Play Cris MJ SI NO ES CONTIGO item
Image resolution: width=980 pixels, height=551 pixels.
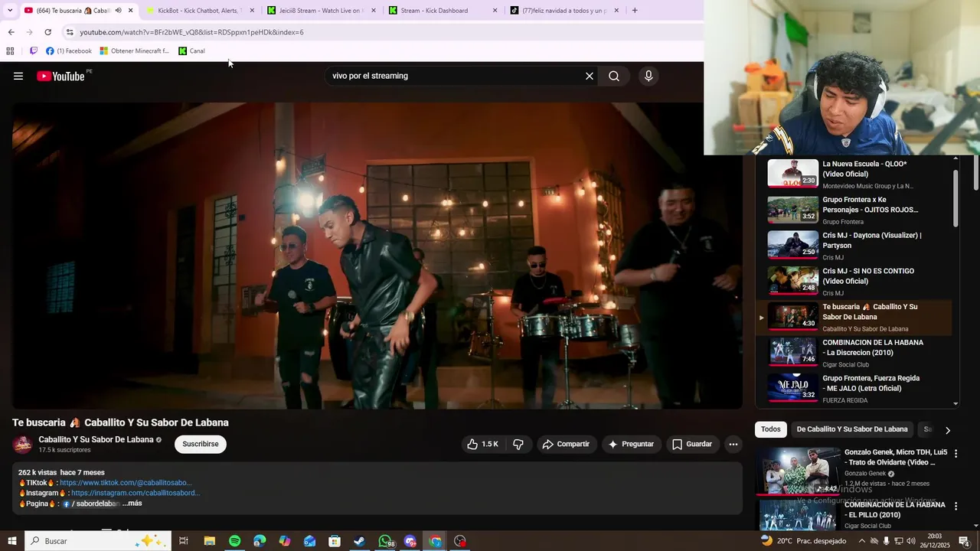(854, 281)
